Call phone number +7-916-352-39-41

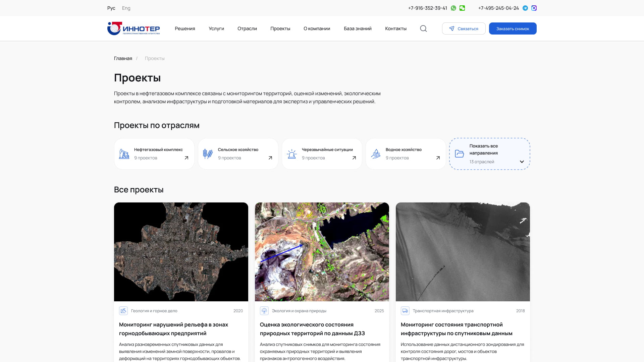coord(428,8)
